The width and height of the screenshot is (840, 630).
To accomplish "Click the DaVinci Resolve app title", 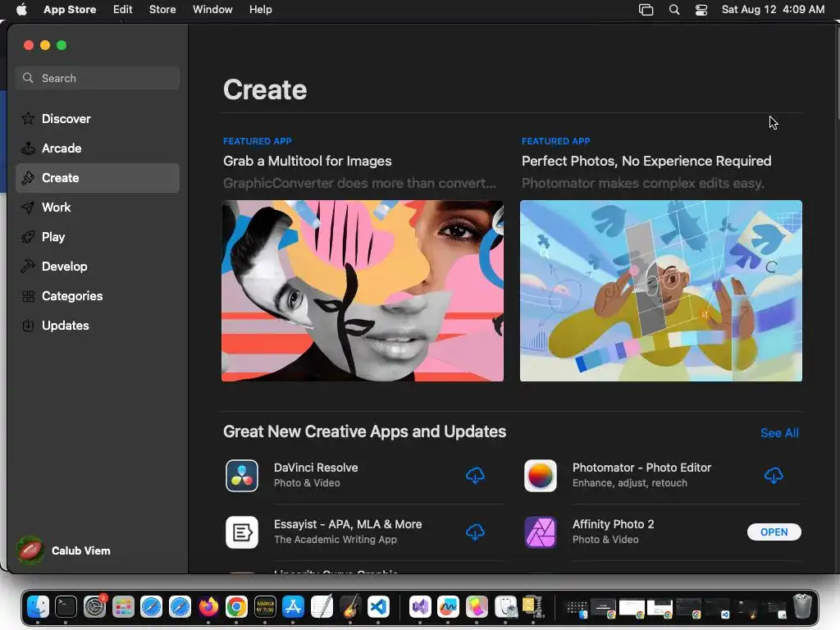I will pos(316,468).
